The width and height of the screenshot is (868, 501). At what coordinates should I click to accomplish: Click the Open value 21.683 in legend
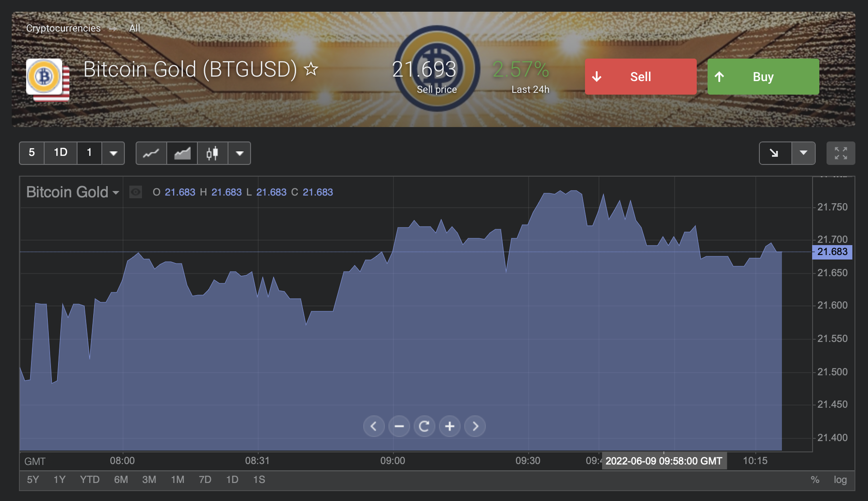tap(180, 192)
